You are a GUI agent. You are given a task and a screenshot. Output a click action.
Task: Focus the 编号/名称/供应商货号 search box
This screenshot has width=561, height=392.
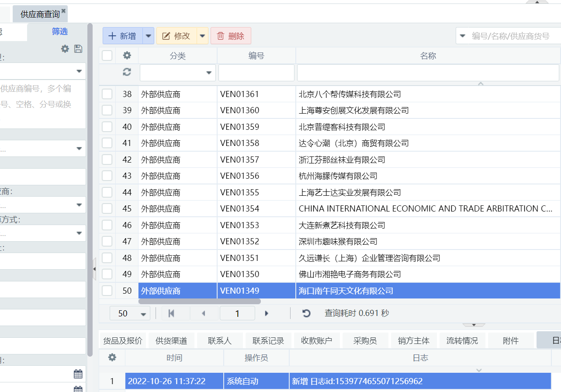coord(516,36)
